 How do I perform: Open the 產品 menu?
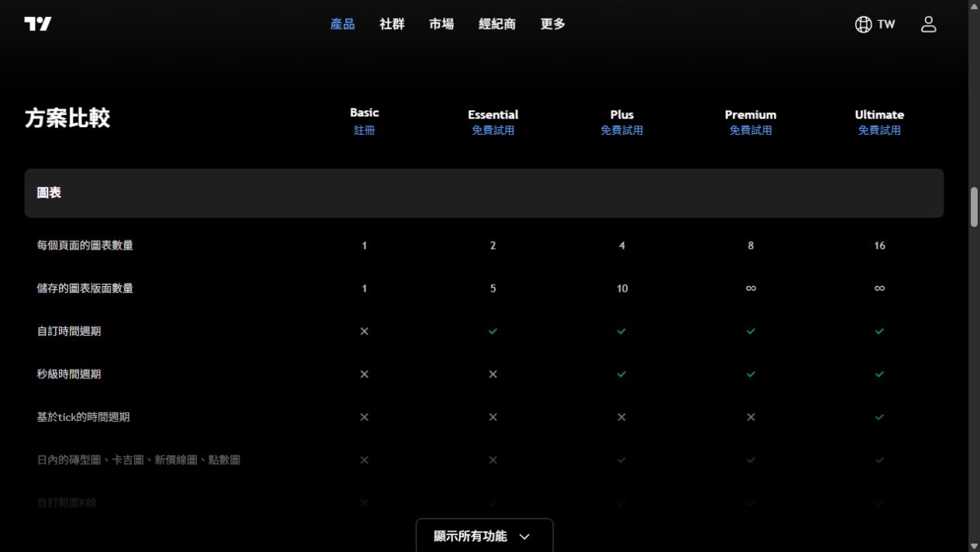coord(342,24)
